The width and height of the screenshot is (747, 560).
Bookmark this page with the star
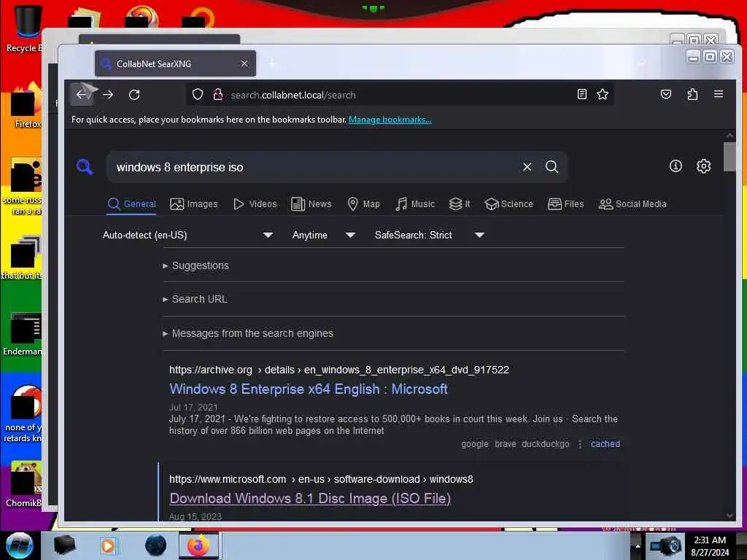[x=603, y=94]
